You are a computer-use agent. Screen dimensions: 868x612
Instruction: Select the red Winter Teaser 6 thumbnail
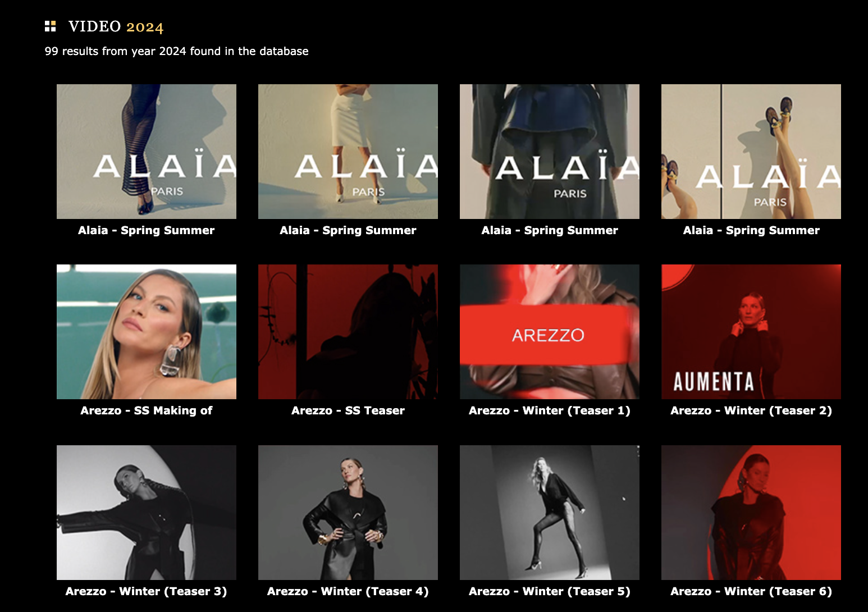(x=751, y=513)
